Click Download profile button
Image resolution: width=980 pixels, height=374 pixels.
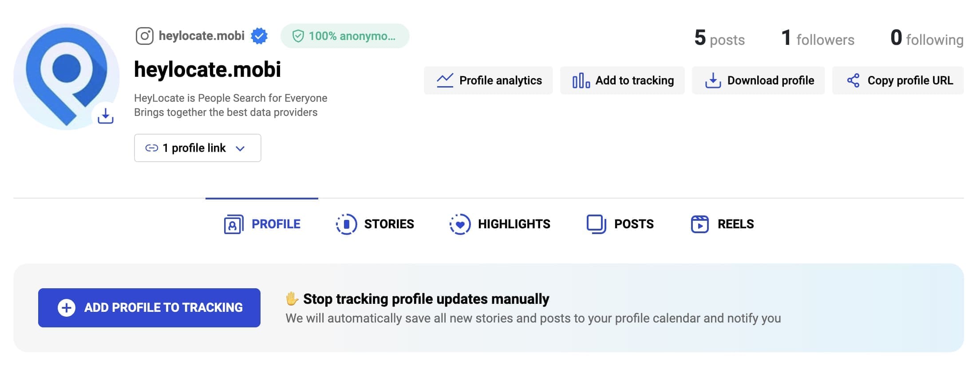coord(758,80)
